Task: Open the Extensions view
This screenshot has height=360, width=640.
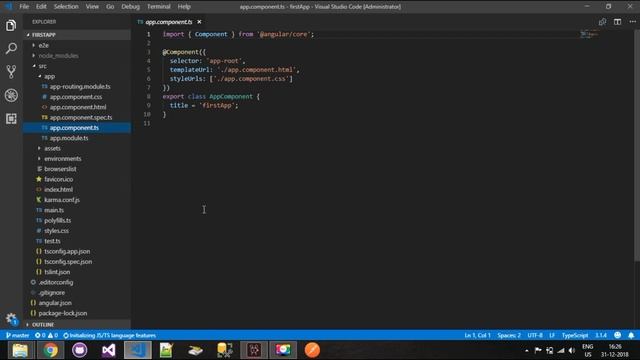Action: pyautogui.click(x=11, y=119)
